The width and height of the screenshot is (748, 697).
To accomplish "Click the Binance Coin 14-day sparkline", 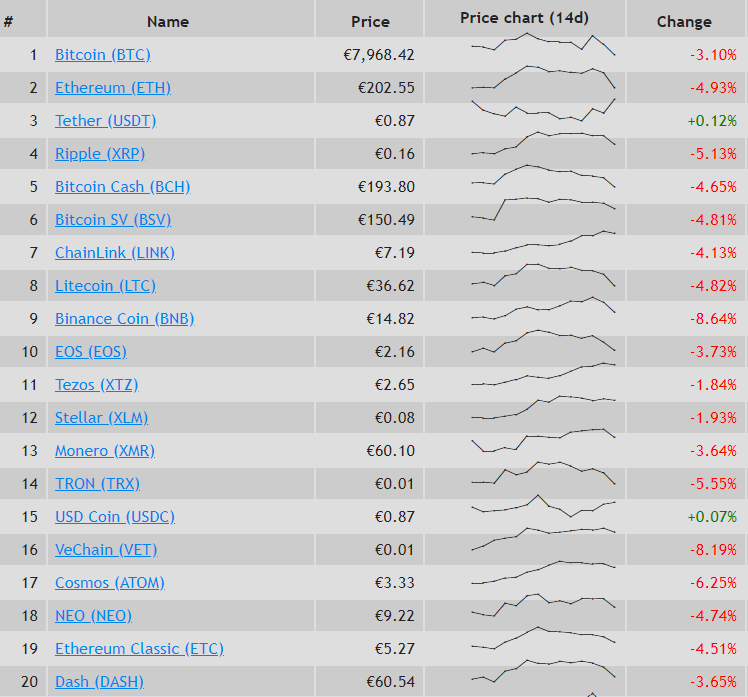I will (543, 308).
